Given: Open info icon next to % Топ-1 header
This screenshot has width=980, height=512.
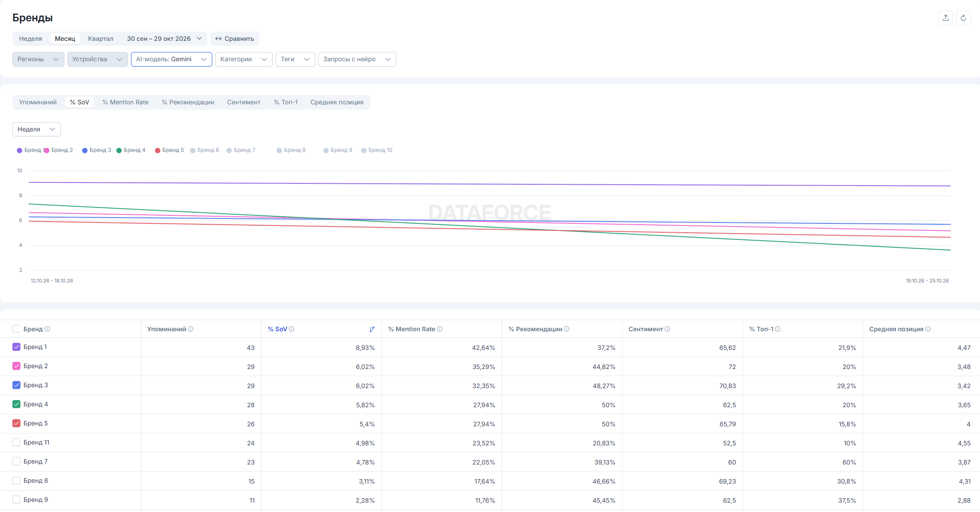Looking at the screenshot, I should 778,329.
